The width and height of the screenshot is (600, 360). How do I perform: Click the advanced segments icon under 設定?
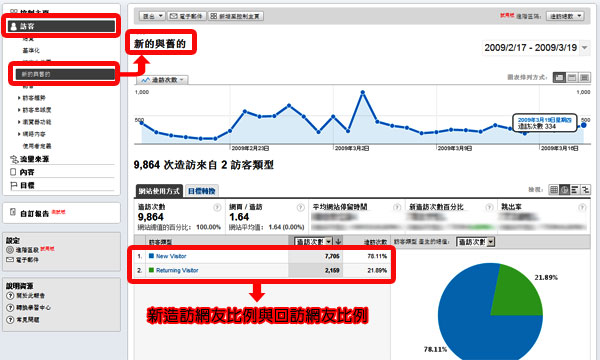pos(10,250)
